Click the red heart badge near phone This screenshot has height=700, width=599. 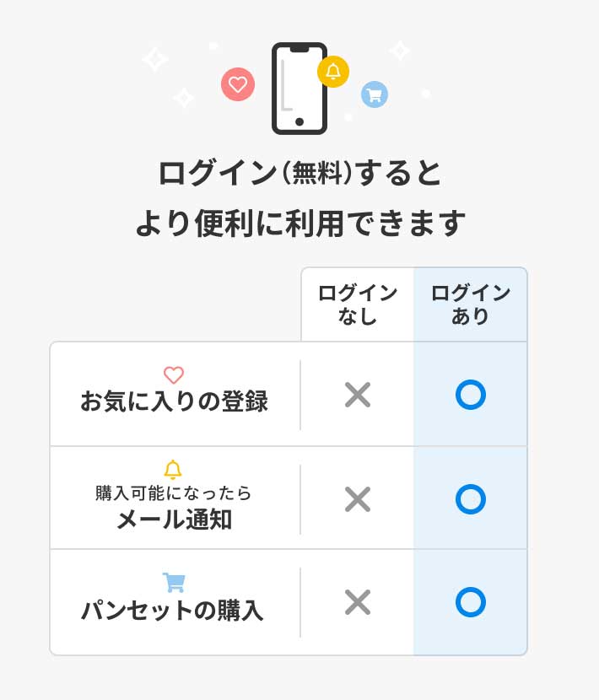click(x=238, y=84)
